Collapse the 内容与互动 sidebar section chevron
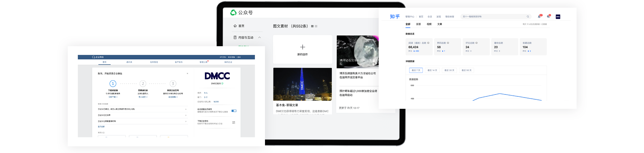644x153 pixels. click(259, 37)
